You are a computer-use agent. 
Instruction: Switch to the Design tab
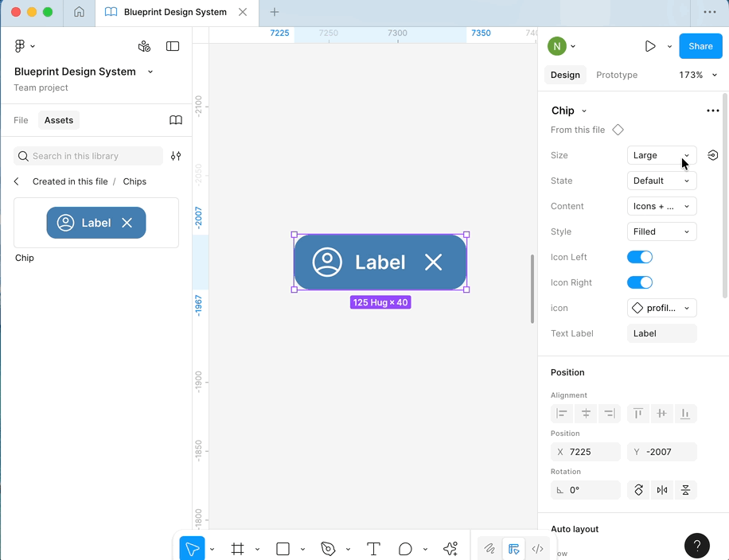coord(565,75)
